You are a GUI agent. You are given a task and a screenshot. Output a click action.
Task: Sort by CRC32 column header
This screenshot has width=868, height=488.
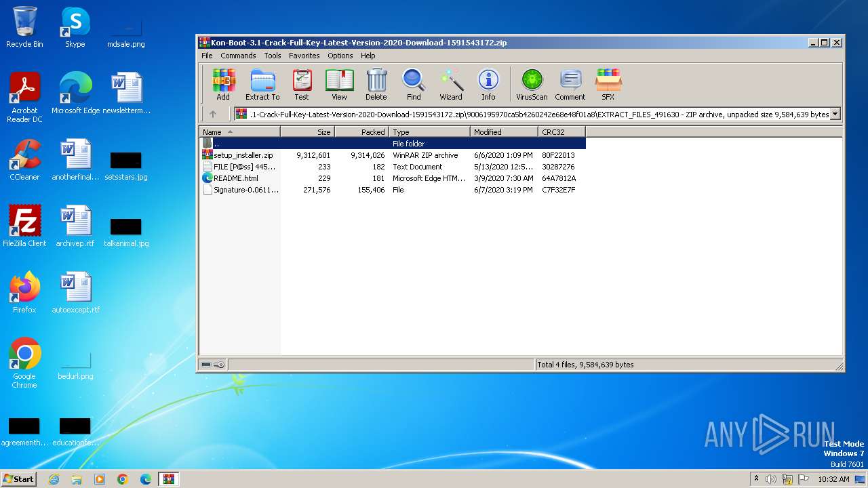click(x=562, y=132)
